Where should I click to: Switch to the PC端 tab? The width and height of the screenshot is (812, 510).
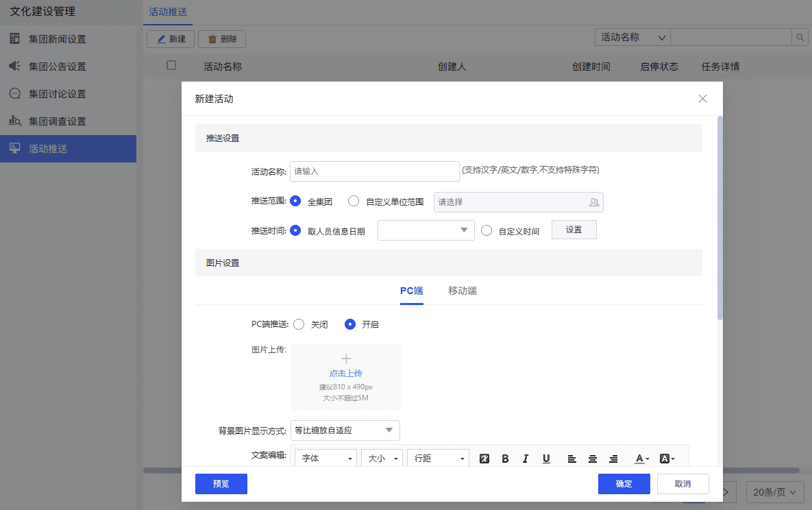412,291
